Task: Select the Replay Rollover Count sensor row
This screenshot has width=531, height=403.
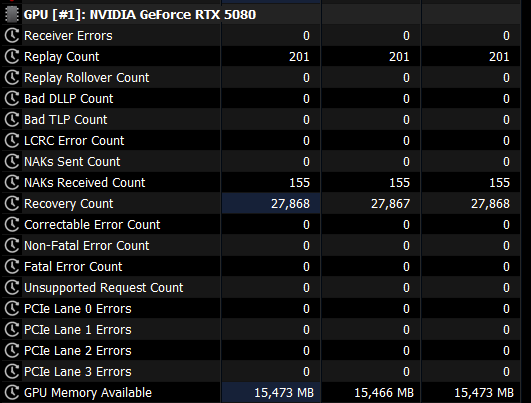Action: [x=261, y=78]
